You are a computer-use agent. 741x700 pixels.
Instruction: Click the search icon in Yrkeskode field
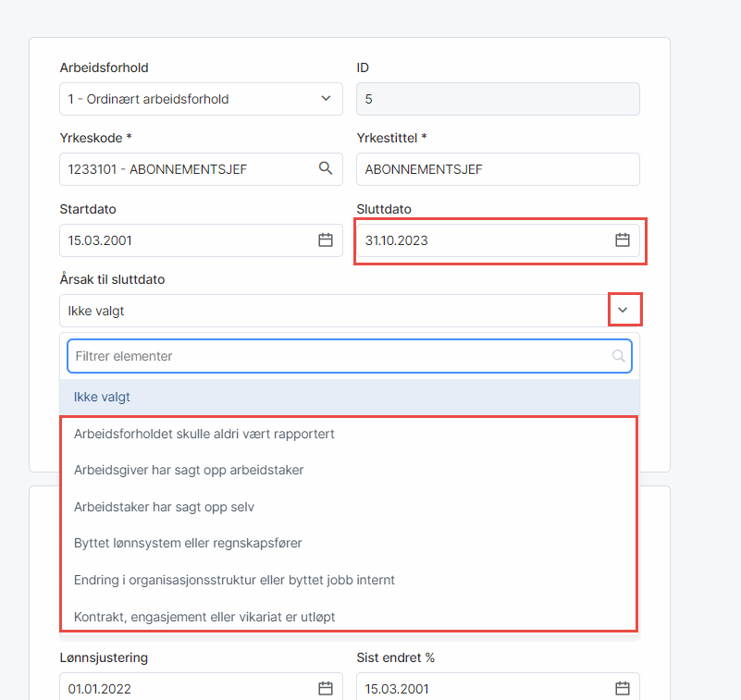tap(325, 169)
